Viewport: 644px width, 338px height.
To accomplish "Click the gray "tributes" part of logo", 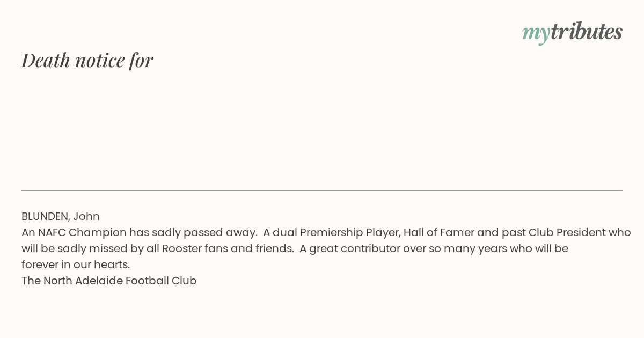I will 587,31.
